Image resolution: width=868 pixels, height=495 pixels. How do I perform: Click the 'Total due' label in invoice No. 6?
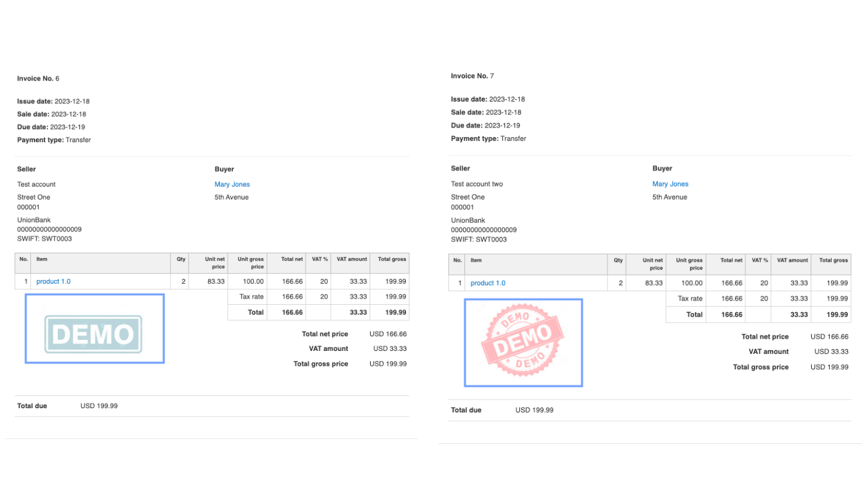click(32, 406)
